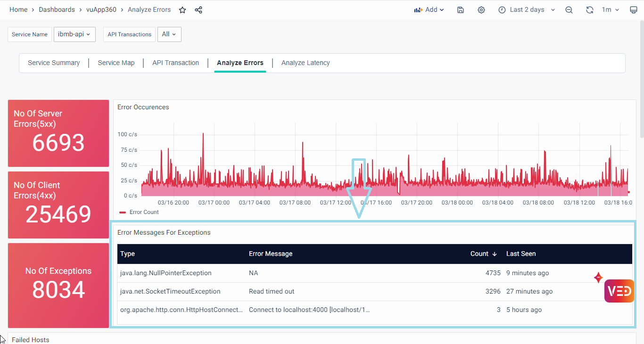Zoom out the time range
This screenshot has width=644, height=344.
(569, 10)
